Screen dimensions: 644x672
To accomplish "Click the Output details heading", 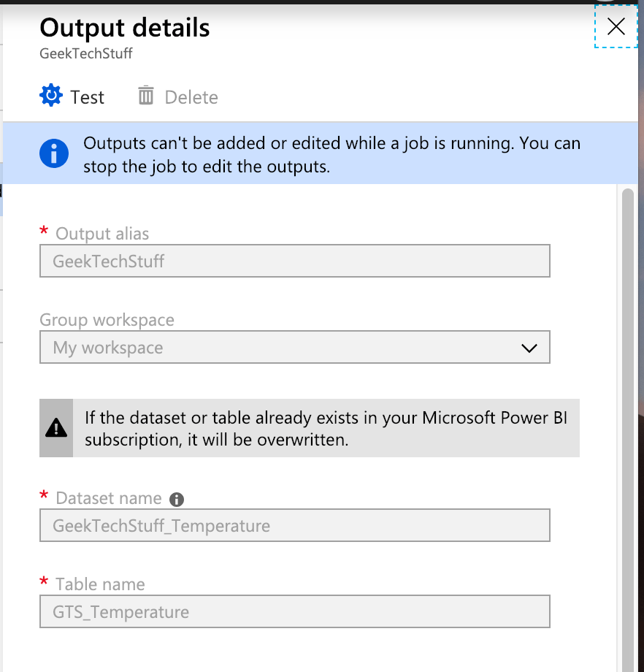I will [x=124, y=28].
